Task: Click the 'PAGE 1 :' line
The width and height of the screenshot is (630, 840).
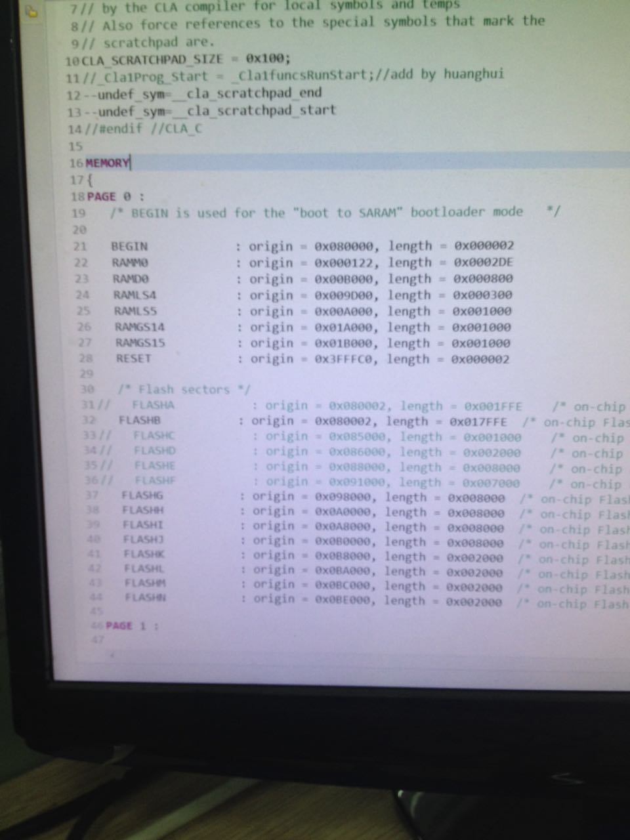Action: [132, 625]
